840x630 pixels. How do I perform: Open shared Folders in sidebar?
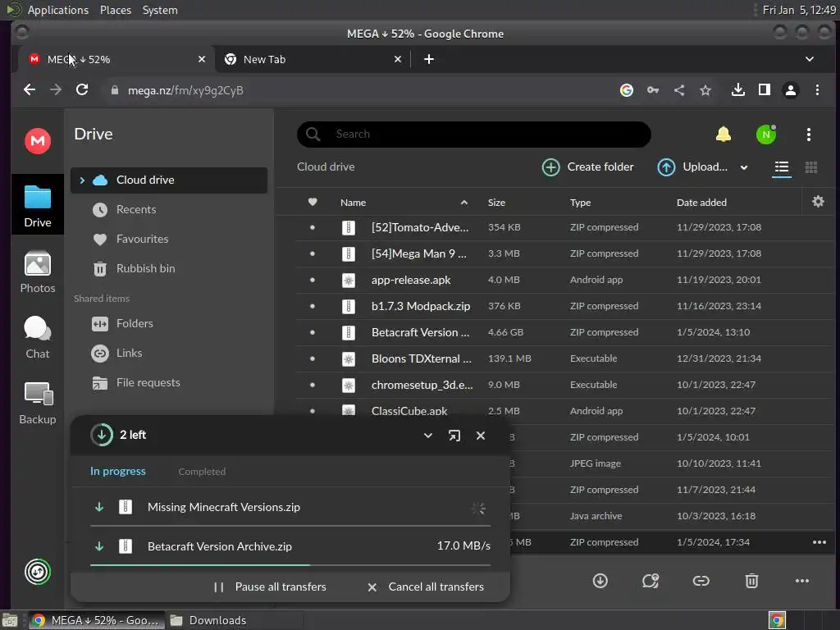(169, 323)
